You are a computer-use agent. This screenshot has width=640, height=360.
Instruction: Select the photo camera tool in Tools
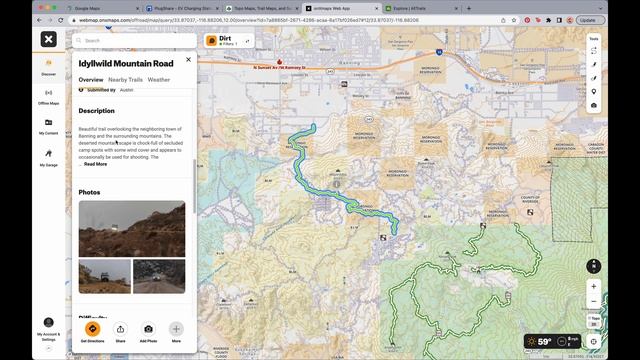click(x=594, y=105)
